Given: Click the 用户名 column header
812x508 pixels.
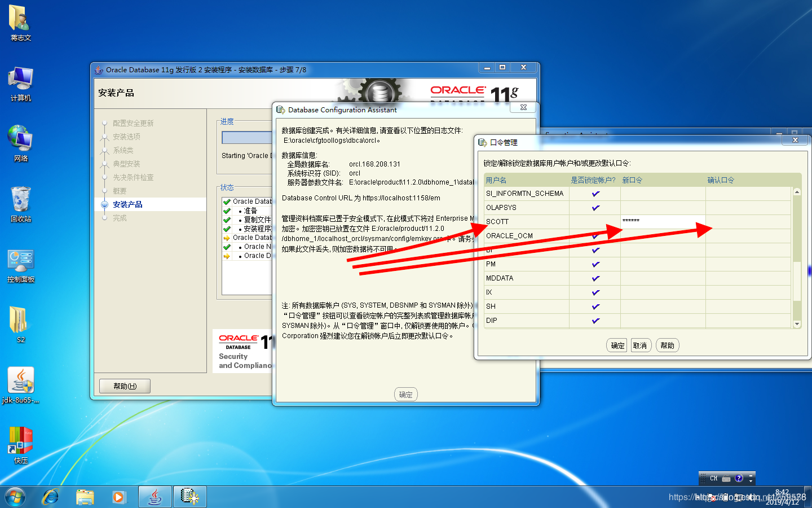Looking at the screenshot, I should point(496,180).
